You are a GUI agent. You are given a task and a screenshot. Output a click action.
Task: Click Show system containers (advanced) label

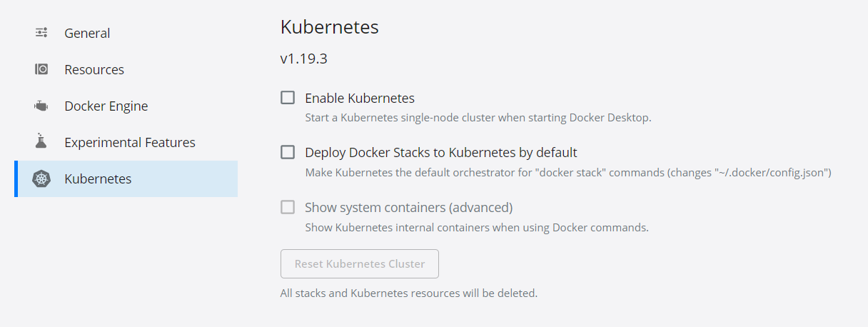(409, 208)
